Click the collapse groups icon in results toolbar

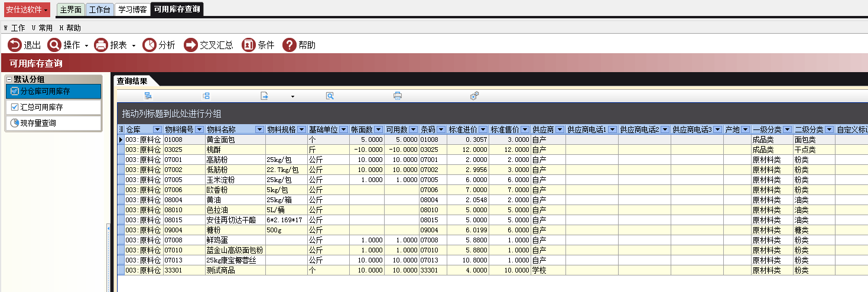pyautogui.click(x=206, y=96)
